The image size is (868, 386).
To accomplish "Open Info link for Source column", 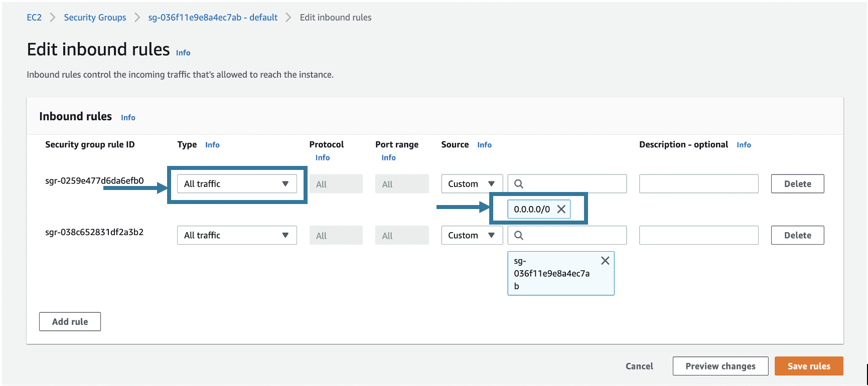I will (x=484, y=145).
